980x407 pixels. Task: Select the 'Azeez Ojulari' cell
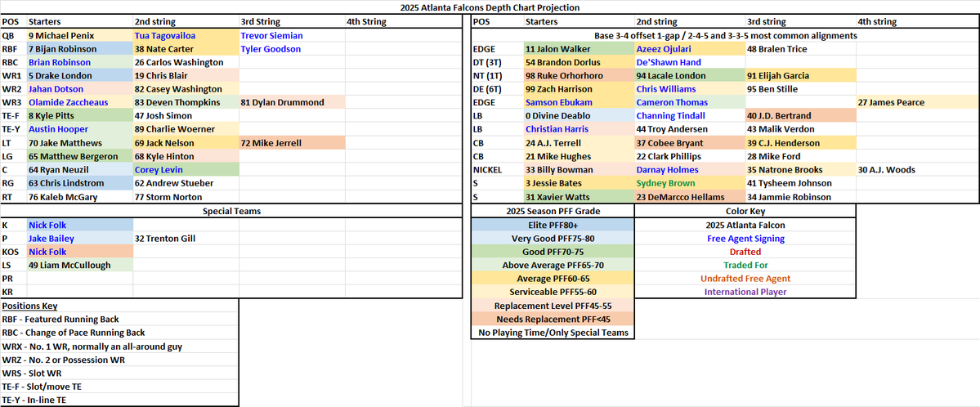[690, 49]
